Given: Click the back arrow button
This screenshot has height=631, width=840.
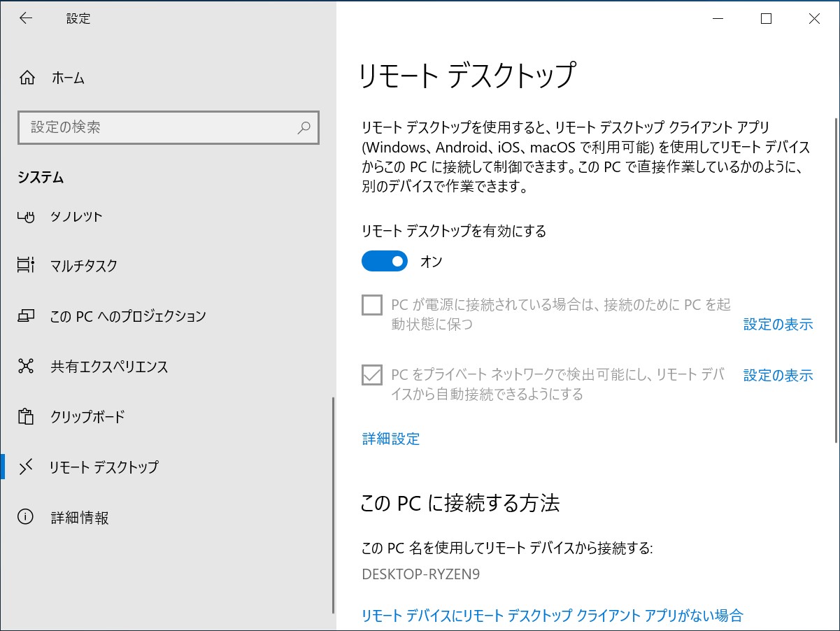Looking at the screenshot, I should point(25,18).
